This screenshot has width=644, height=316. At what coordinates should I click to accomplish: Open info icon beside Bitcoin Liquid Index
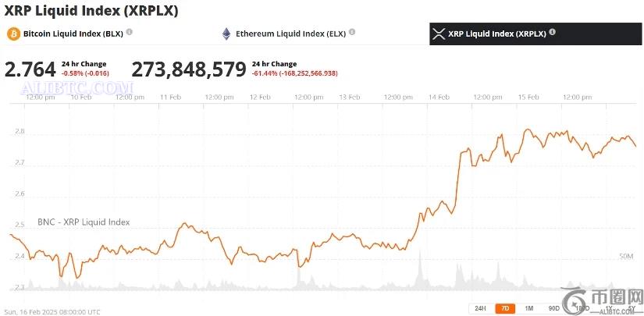click(130, 32)
